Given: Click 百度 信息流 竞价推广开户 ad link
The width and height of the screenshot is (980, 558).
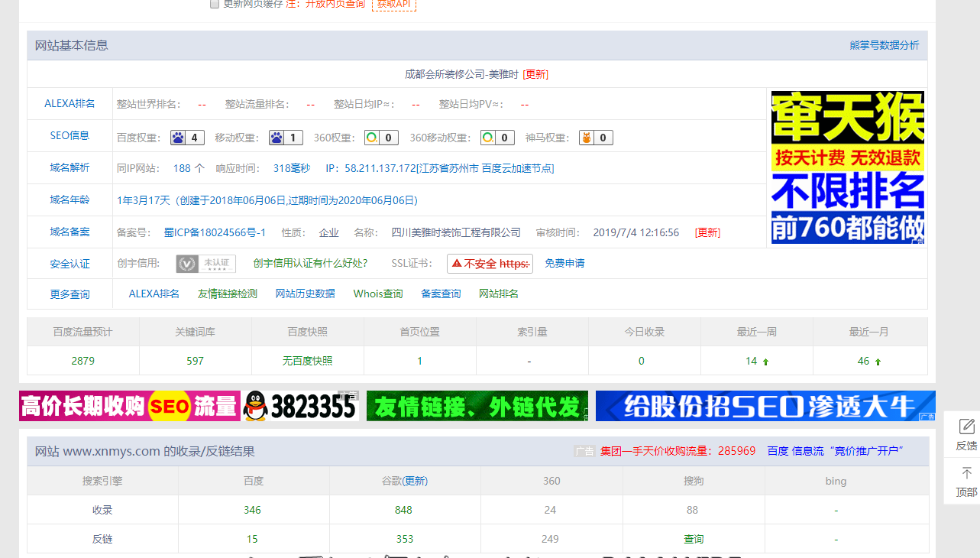Looking at the screenshot, I should click(x=836, y=451).
